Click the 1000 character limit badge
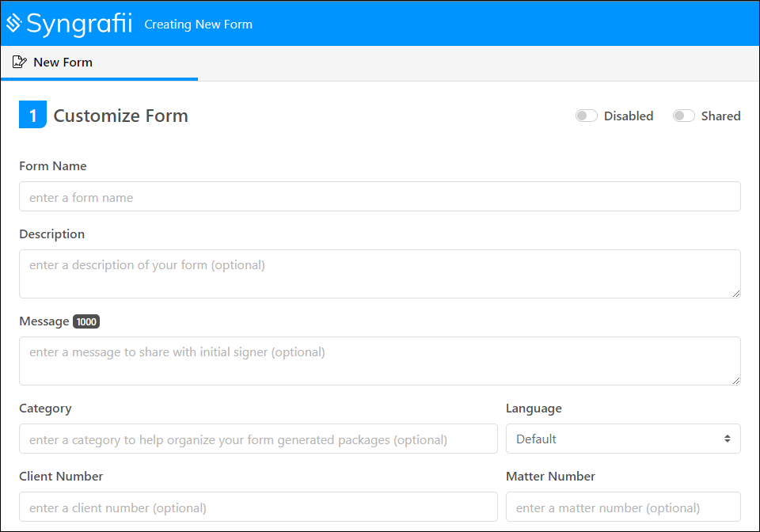Viewport: 760px width, 532px height. pos(85,321)
